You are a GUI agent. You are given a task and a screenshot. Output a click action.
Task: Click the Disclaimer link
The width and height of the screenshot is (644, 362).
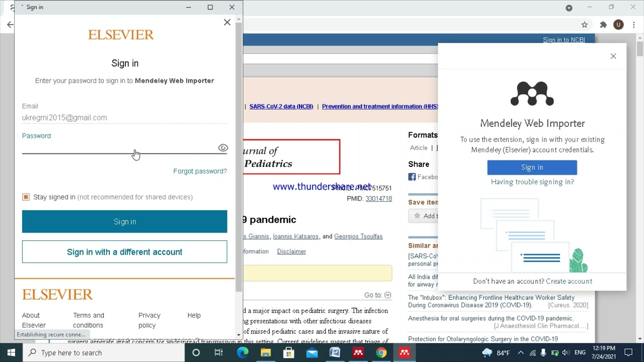coord(291,251)
